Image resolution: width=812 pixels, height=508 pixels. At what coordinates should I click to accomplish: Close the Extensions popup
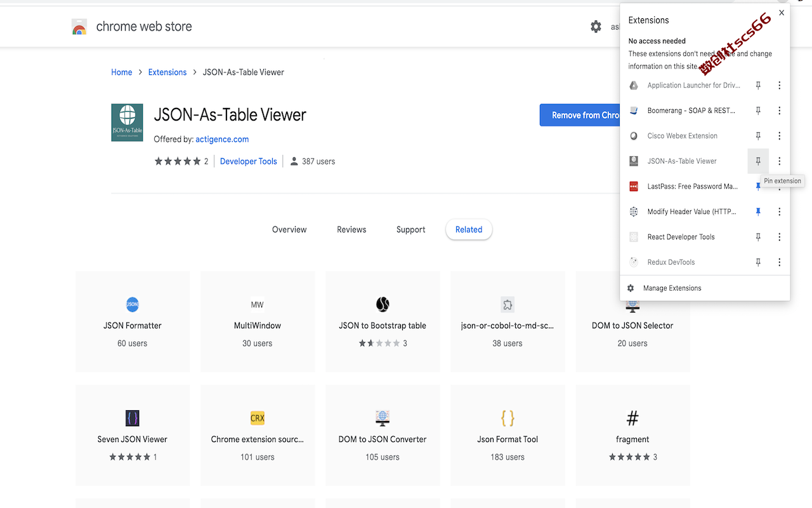782,13
